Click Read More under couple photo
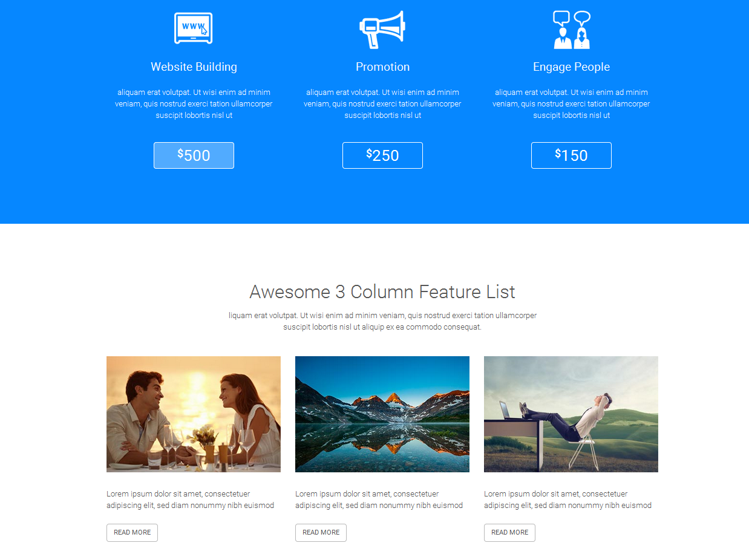 point(132,533)
